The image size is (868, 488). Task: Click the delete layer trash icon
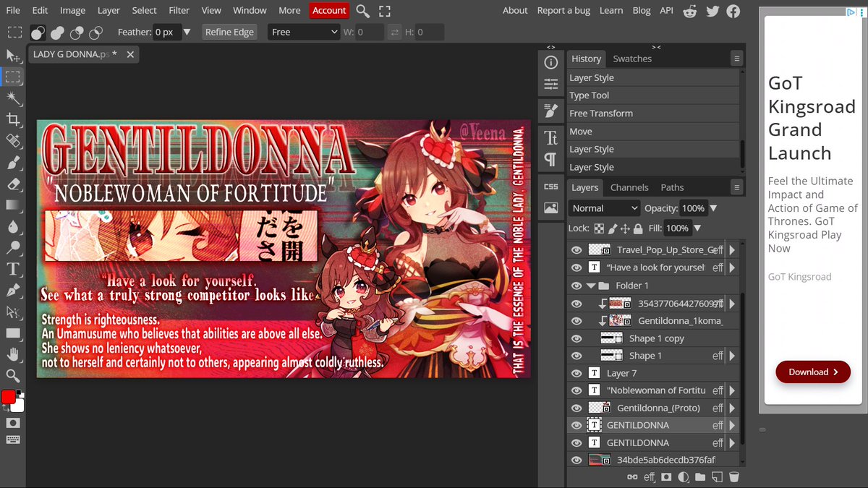733,477
